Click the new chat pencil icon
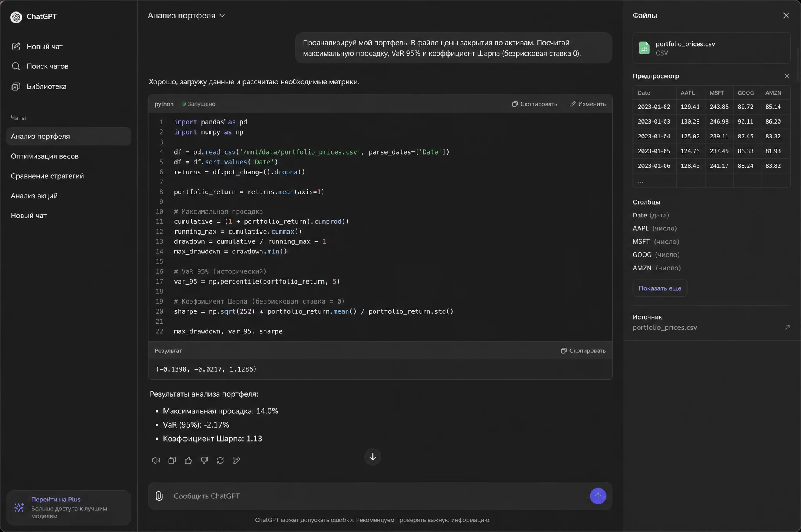This screenshot has height=532, width=801. click(16, 47)
